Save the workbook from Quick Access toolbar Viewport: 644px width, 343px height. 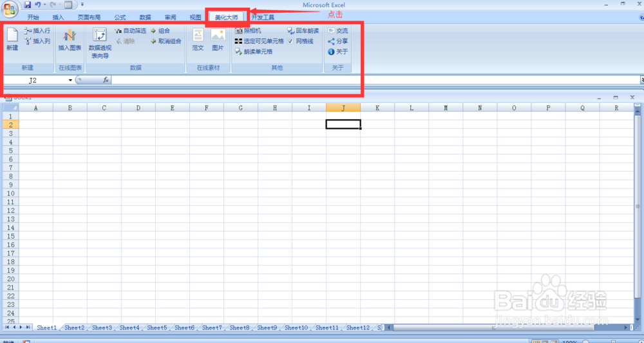coord(28,5)
